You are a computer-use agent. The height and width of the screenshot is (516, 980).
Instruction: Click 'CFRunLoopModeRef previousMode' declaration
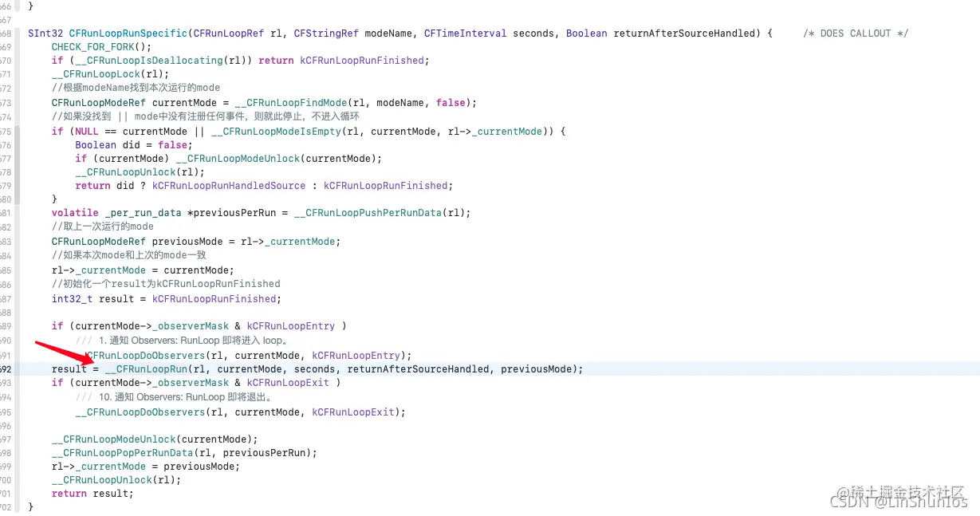tap(140, 242)
